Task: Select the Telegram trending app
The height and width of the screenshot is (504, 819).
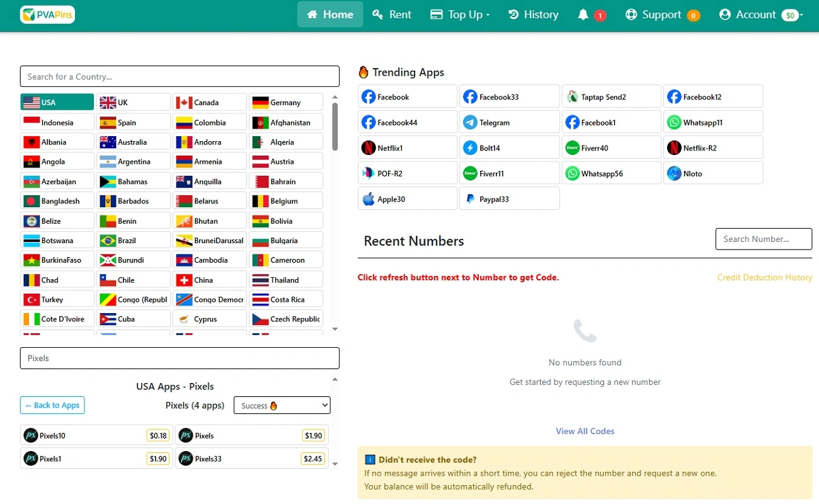Action: (x=509, y=122)
